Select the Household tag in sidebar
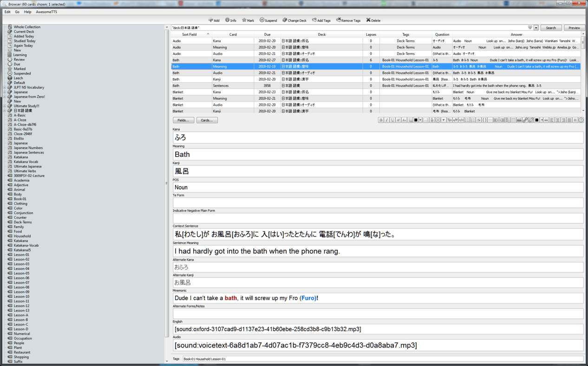 point(22,236)
